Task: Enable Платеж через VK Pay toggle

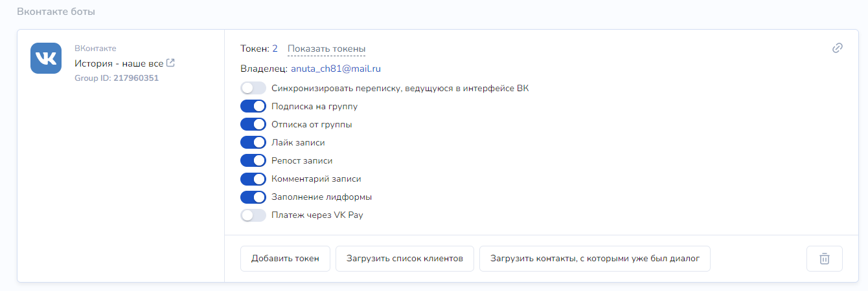Action: 253,215
